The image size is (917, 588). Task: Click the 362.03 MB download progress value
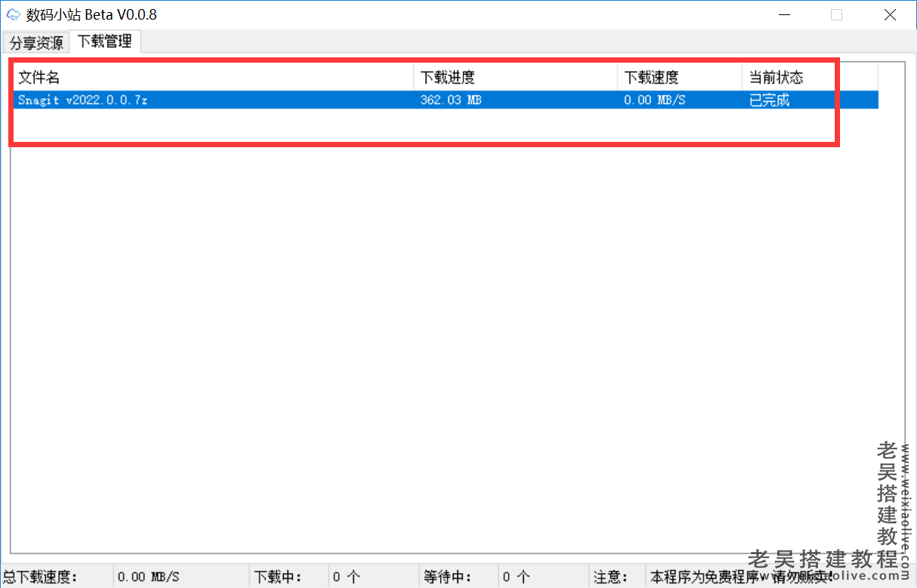[x=451, y=100]
